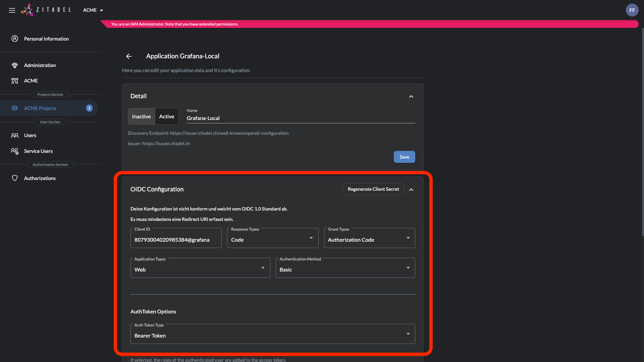The height and width of the screenshot is (362, 644).
Task: Click the back arrow next to Application title
Action: tap(129, 56)
